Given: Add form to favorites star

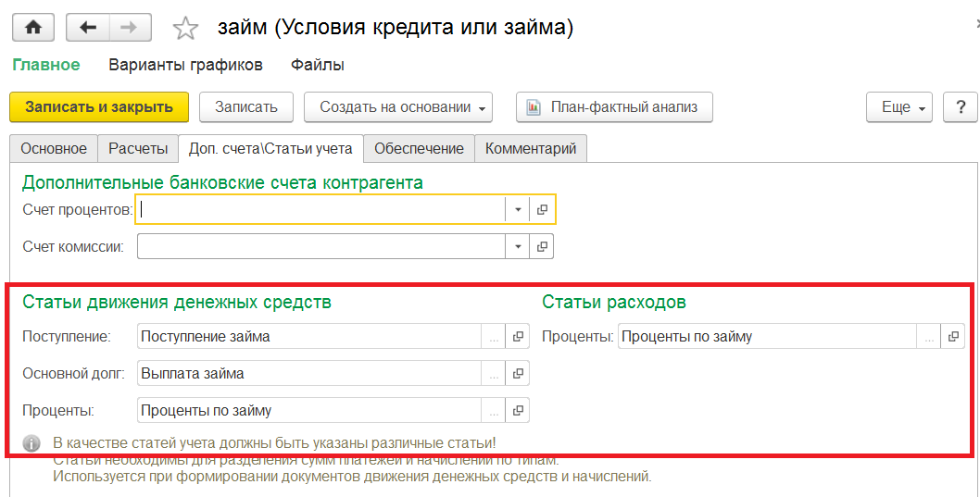Looking at the screenshot, I should click(x=185, y=29).
